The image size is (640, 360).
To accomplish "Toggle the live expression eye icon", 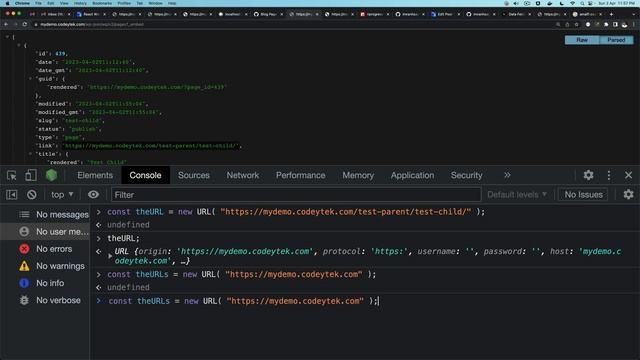I will click(x=93, y=195).
